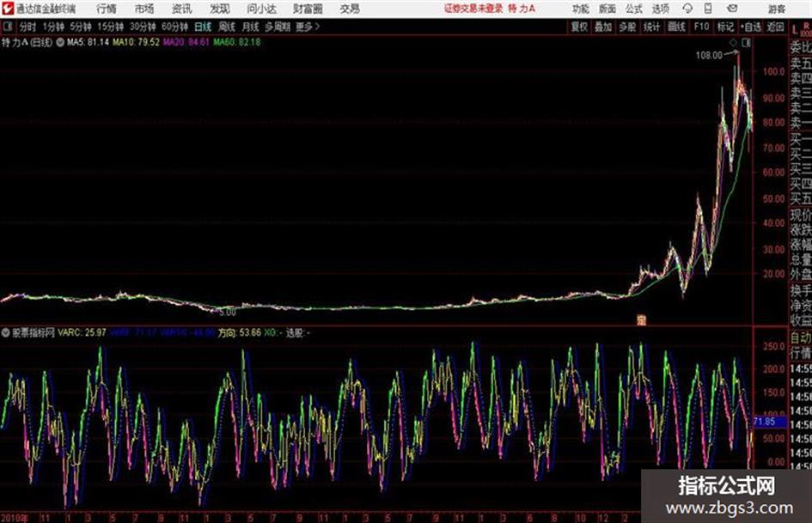
Task: Click the 2010年 date axis label
Action: (14, 518)
